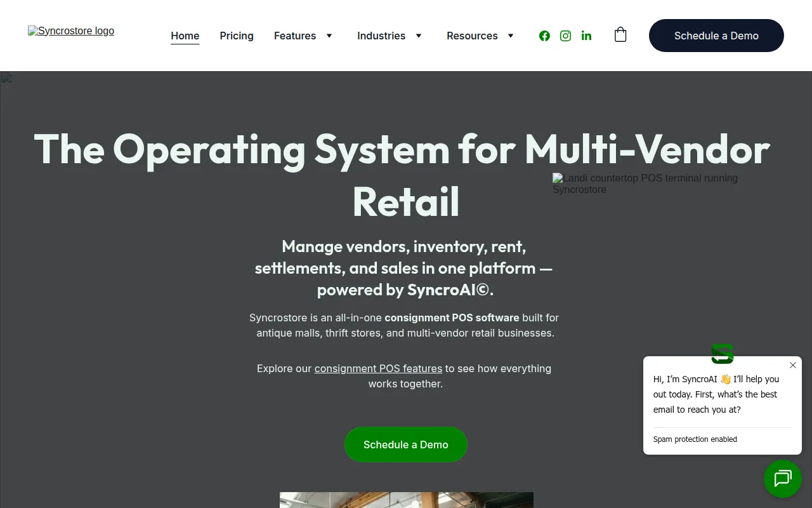The image size is (812, 508).
Task: Open the Facebook social icon
Action: pos(544,36)
